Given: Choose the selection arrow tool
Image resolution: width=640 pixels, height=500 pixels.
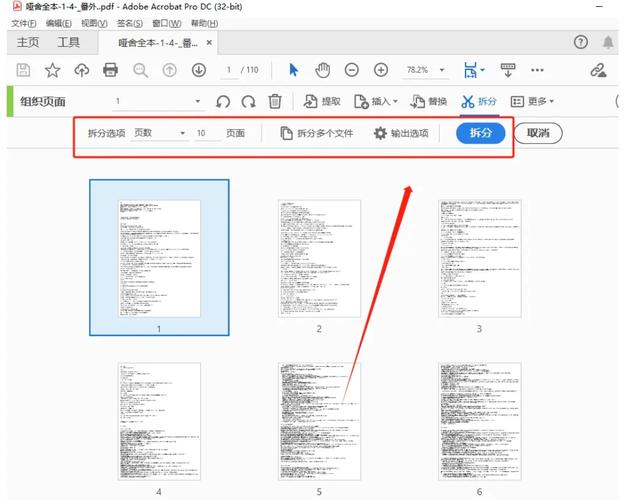Looking at the screenshot, I should pos(293,70).
